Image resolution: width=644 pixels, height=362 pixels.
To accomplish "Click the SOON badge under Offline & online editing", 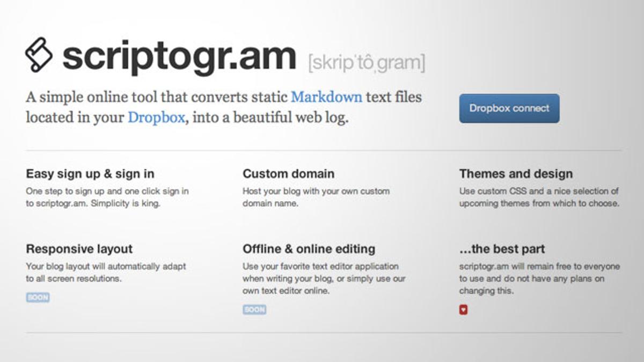I will [x=254, y=309].
